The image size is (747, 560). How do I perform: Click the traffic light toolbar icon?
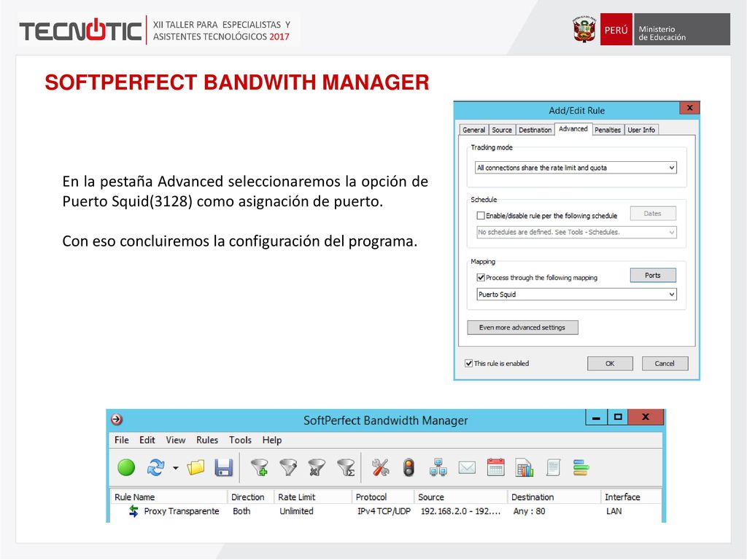tap(409, 467)
